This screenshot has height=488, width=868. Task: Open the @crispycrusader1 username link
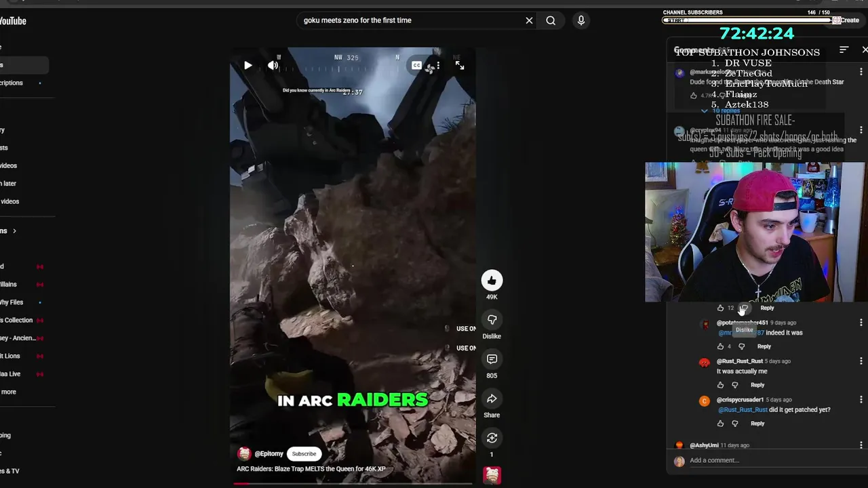pos(740,400)
